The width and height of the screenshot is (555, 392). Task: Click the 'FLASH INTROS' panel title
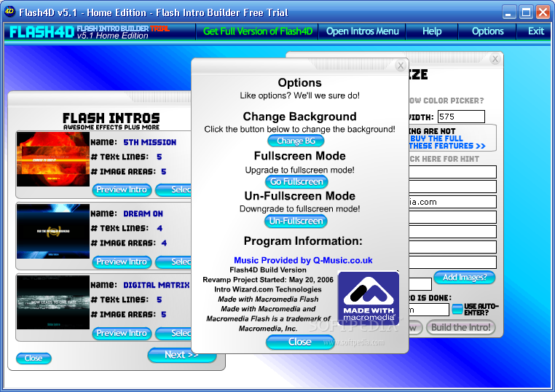[x=111, y=118]
